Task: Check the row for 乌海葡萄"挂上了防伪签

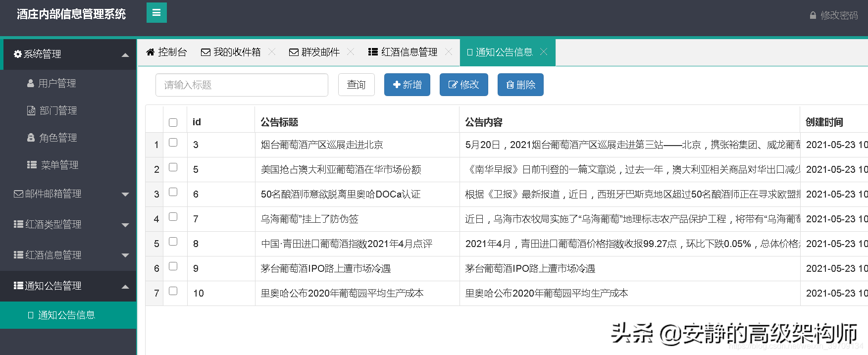Action: [x=173, y=216]
